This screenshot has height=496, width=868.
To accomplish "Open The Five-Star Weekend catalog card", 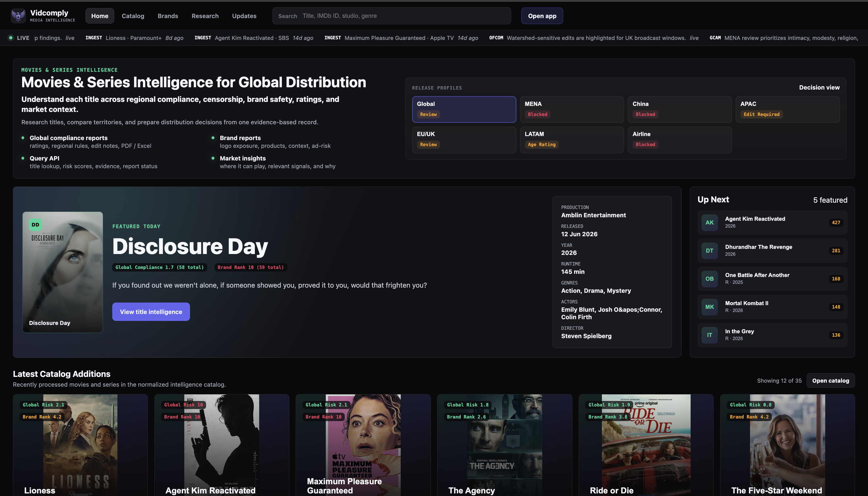I will (x=788, y=445).
